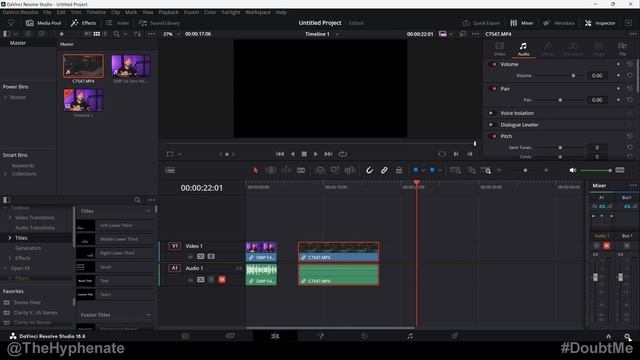Open the File menu
Screen dimensions: 640x360
click(x=47, y=12)
